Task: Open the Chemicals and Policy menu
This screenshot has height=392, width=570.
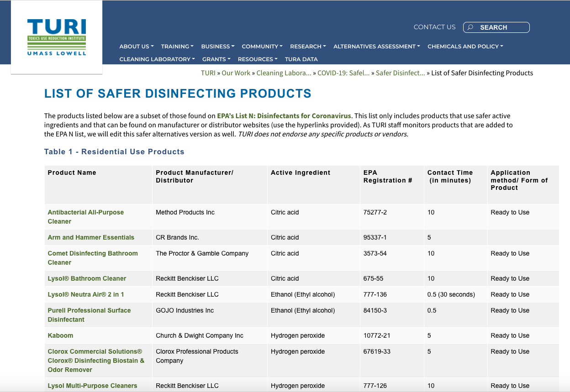Action: (x=465, y=46)
